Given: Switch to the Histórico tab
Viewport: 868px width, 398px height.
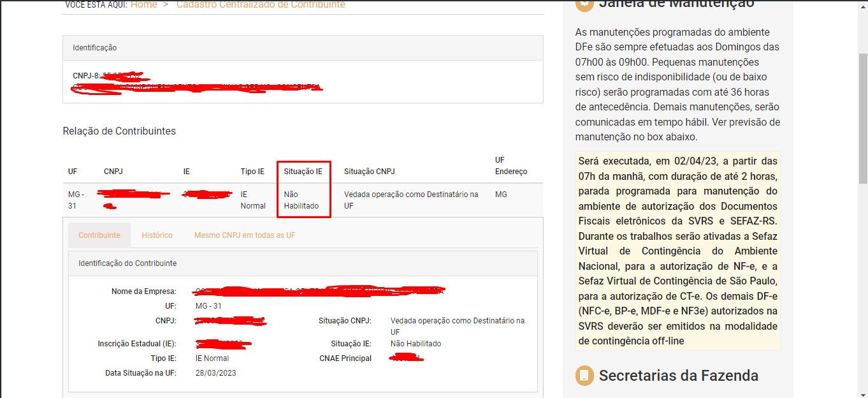Looking at the screenshot, I should [x=157, y=235].
